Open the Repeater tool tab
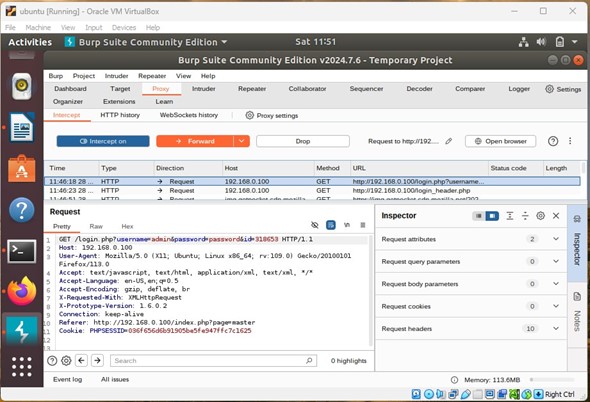 pyautogui.click(x=252, y=89)
